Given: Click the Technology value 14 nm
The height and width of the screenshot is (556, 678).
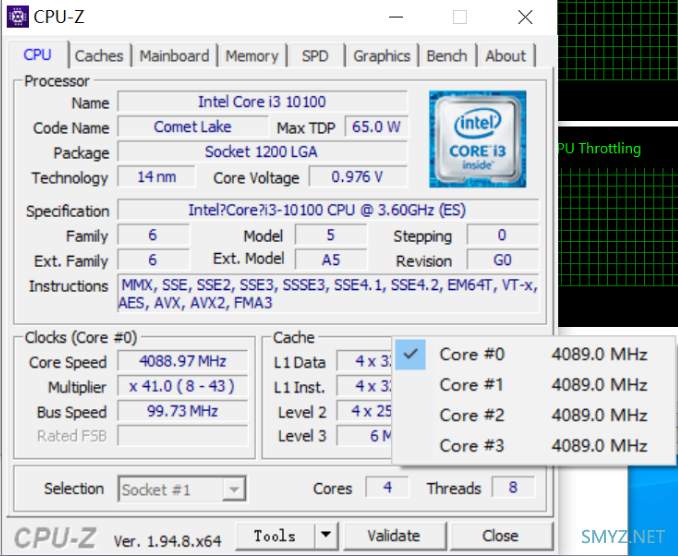Looking at the screenshot, I should tap(156, 177).
